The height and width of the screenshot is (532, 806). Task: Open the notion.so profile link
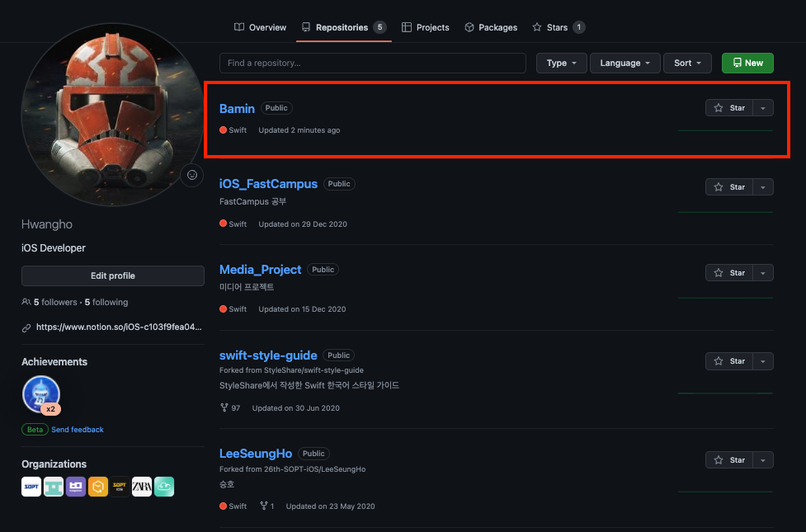click(119, 327)
